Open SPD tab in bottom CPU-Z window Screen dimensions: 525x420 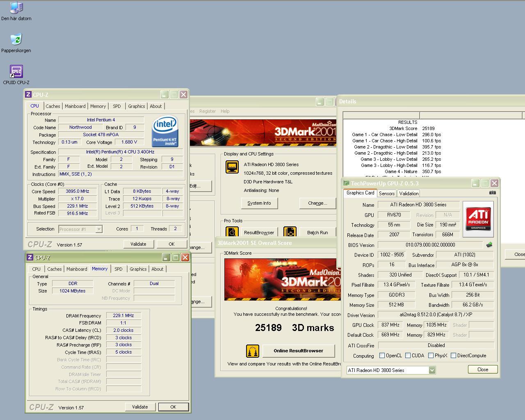tap(119, 269)
